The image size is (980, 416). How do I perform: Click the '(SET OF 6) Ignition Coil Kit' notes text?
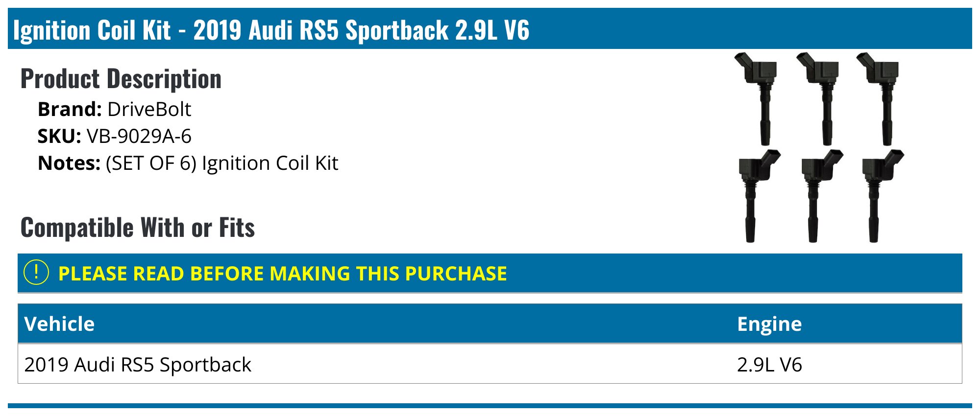pos(222,163)
